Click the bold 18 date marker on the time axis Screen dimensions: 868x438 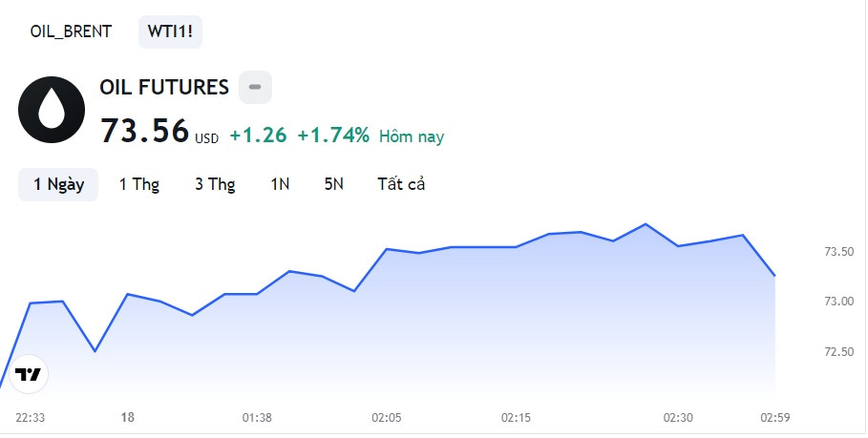click(x=128, y=417)
